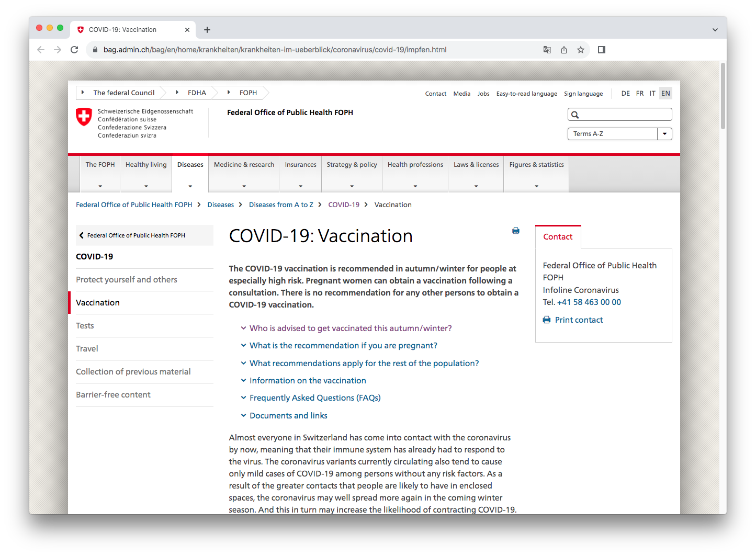
Task: Open Collection of previous material
Action: tap(144, 372)
